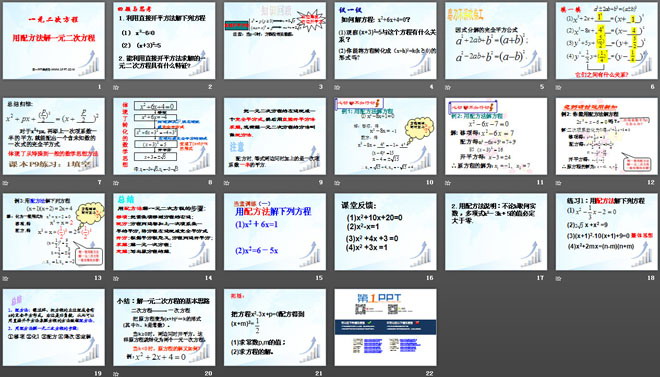
Task: Select slide 16 课堂反馈 thumbnail
Action: 386,232
